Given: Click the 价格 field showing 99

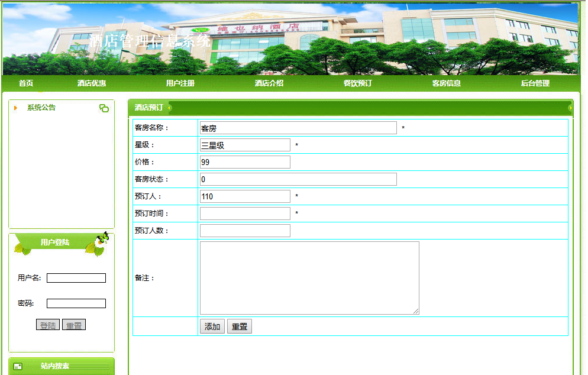Looking at the screenshot, I should [245, 162].
